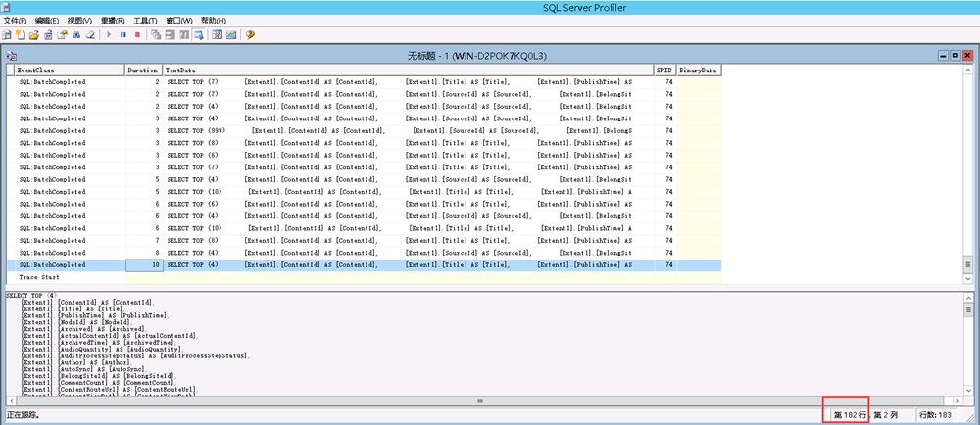
Task: Open Performance Monitor from the toolbar
Action: coord(231,34)
